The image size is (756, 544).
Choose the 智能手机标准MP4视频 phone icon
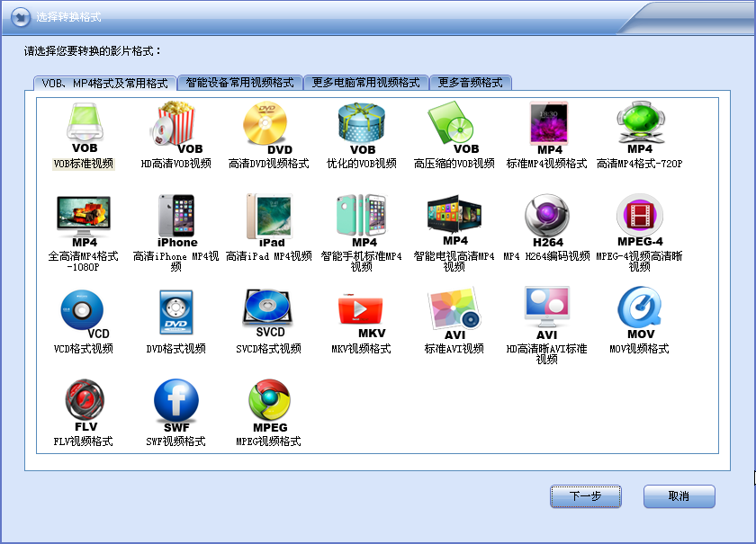[362, 220]
